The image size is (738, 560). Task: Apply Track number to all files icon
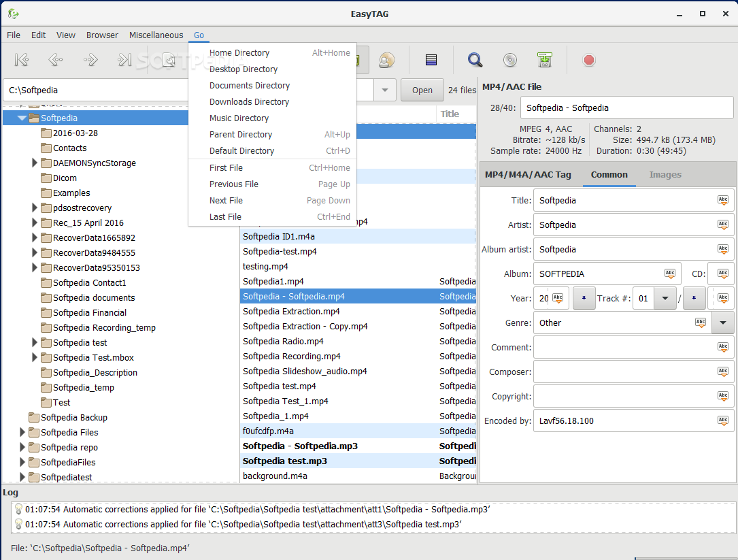coord(723,298)
